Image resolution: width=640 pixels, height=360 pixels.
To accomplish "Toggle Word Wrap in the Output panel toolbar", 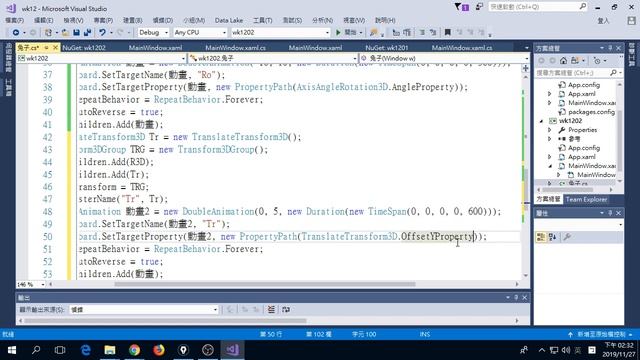I will [x=286, y=309].
